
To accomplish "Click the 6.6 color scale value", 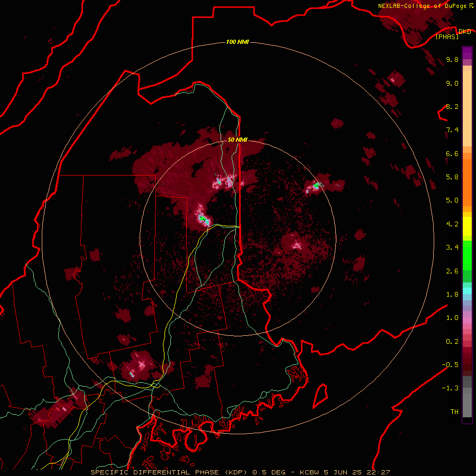I will [x=452, y=154].
